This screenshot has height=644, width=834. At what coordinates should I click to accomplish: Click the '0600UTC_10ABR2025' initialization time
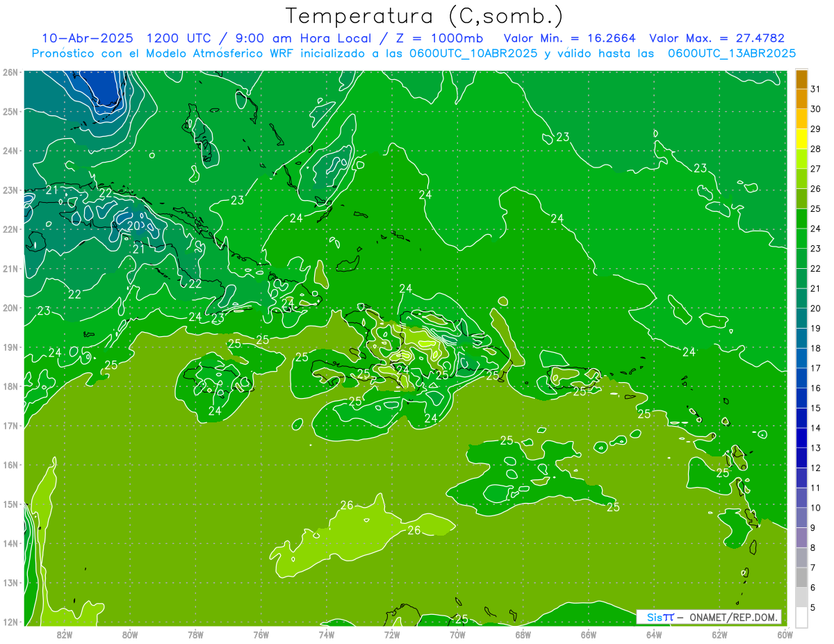(475, 53)
